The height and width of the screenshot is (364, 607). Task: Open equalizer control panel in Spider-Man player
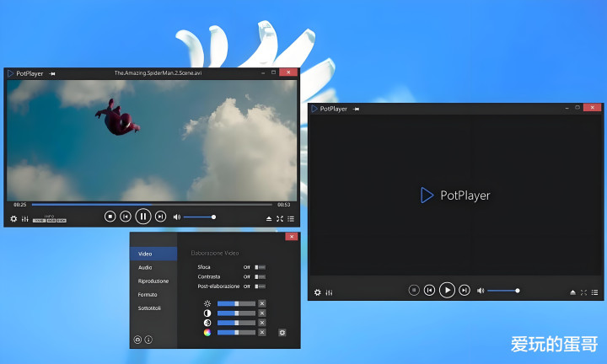pos(25,218)
